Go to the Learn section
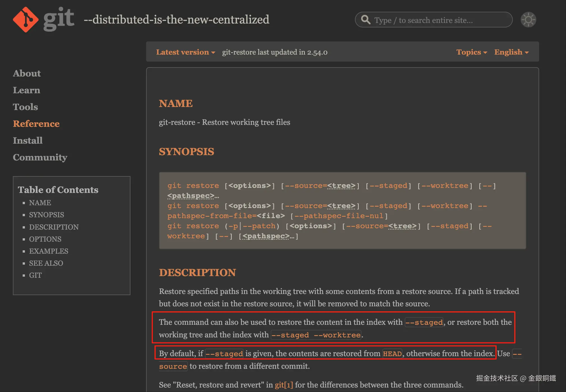The height and width of the screenshot is (392, 566). [x=27, y=90]
